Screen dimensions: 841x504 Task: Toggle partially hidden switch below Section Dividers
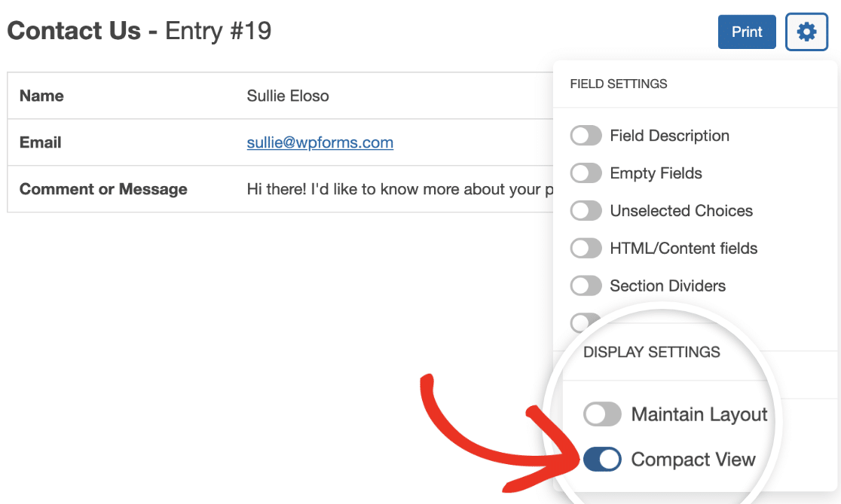pos(583,322)
